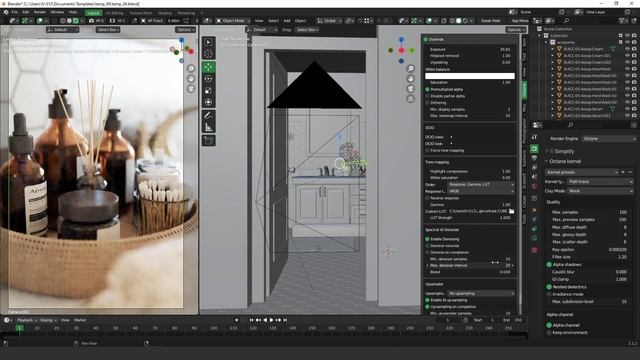The image size is (640, 360).
Task: Hide the accessories collection eye icon
Action: (x=627, y=42)
